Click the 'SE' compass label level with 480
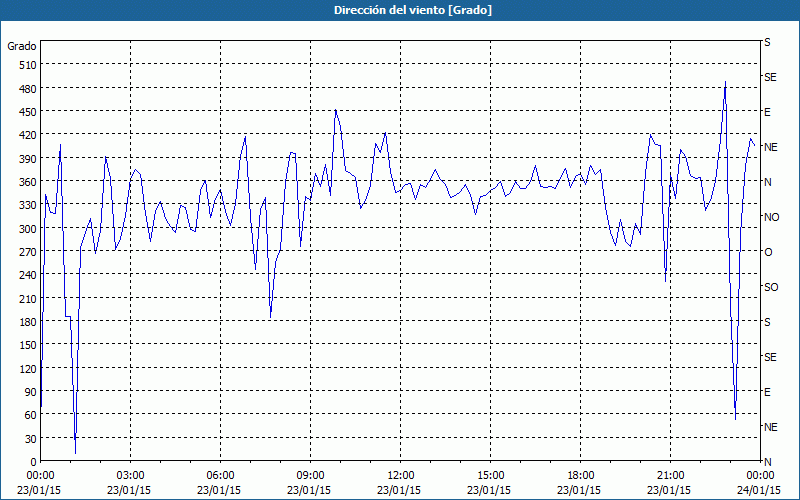This screenshot has height=500, width=800. click(x=770, y=77)
